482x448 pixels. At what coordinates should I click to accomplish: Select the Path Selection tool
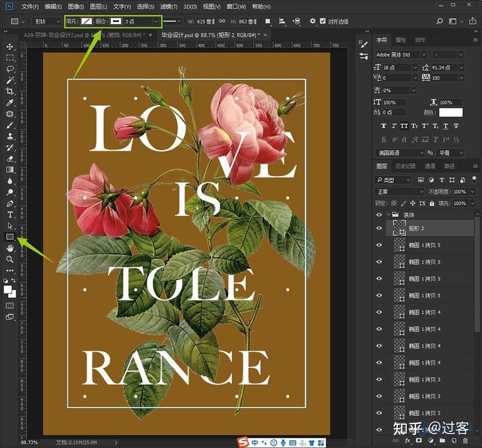click(x=10, y=226)
